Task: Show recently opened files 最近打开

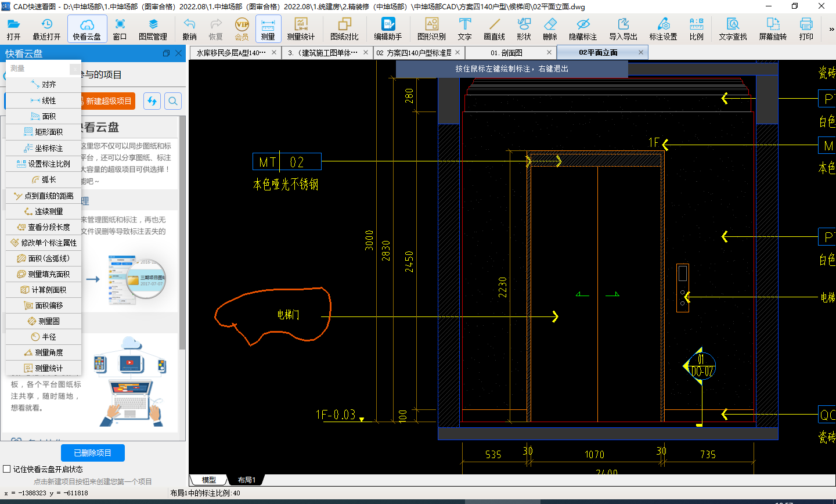Action: click(x=46, y=29)
